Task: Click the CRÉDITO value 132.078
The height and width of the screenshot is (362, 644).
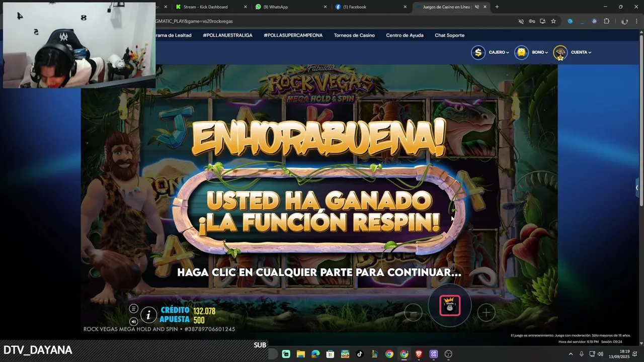Action: click(204, 311)
